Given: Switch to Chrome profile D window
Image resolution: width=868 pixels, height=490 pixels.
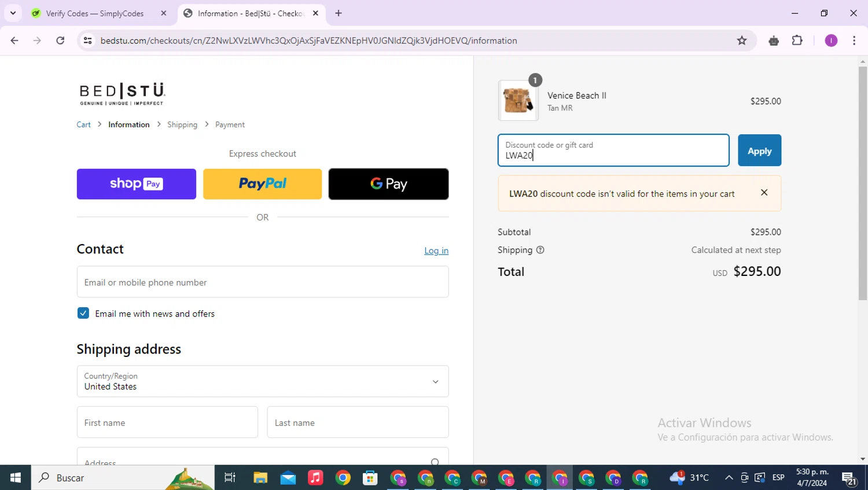Looking at the screenshot, I should 613,478.
